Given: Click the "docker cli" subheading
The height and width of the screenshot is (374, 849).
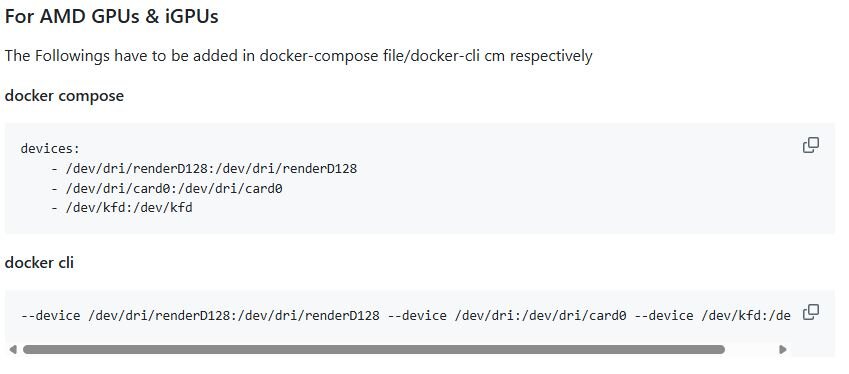Looking at the screenshot, I should coord(39,263).
